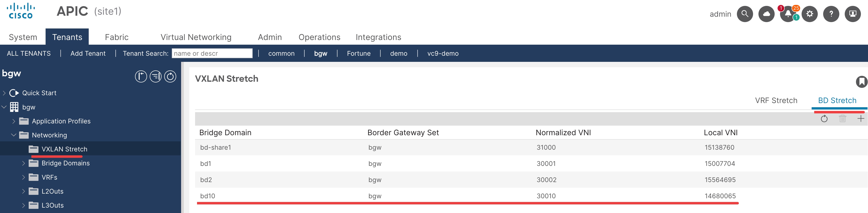Click the VXLAN Stretch folder icon

tap(34, 149)
